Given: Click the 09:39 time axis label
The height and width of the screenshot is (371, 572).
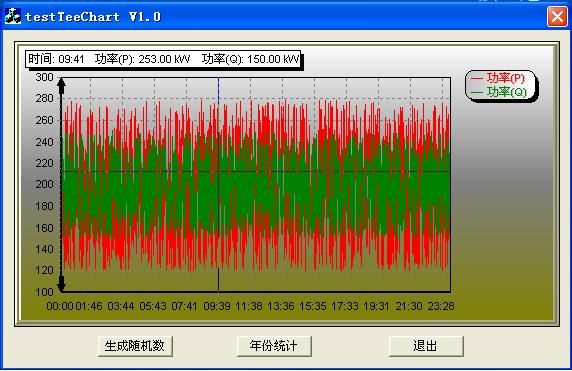Looking at the screenshot, I should (217, 306).
